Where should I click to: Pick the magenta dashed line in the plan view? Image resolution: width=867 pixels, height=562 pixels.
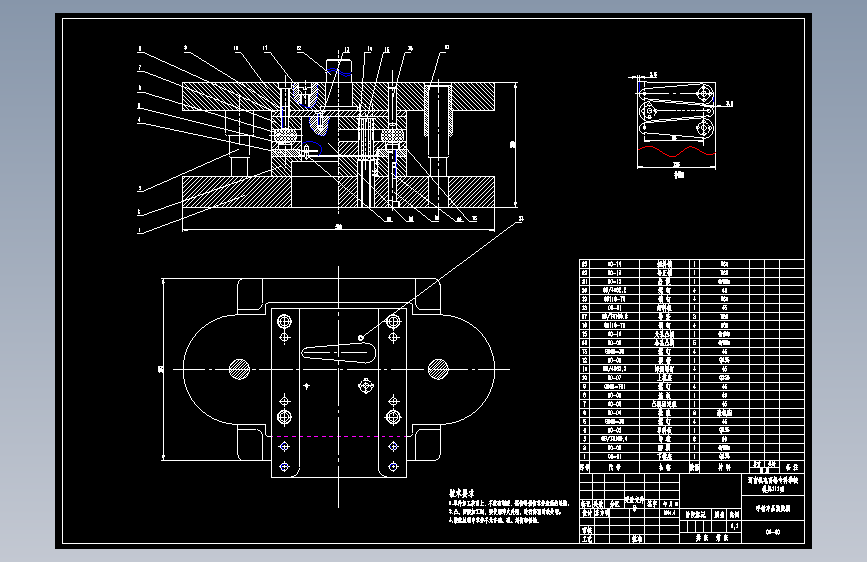pyautogui.click(x=339, y=436)
